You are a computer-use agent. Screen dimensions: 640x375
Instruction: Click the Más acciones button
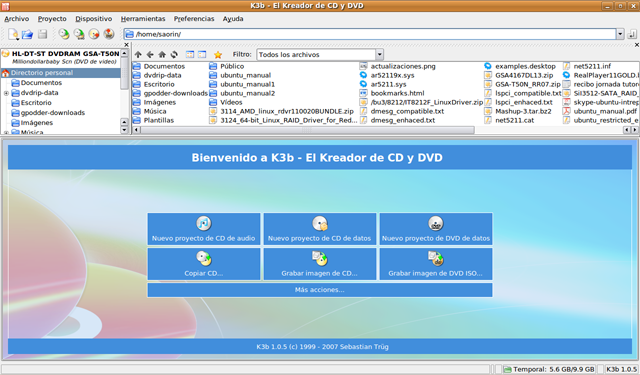(320, 290)
